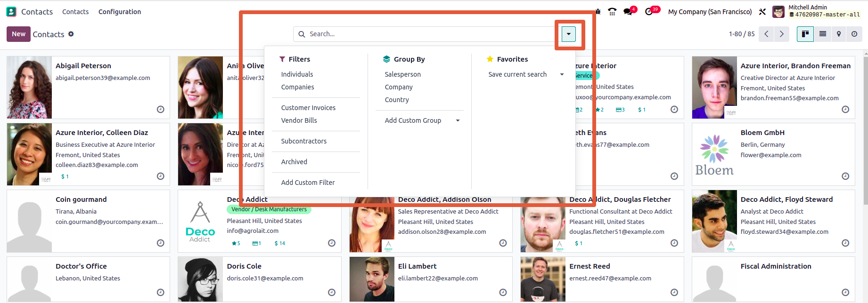Open Mitchell Admin user avatar menu
The width and height of the screenshot is (868, 303).
(778, 12)
